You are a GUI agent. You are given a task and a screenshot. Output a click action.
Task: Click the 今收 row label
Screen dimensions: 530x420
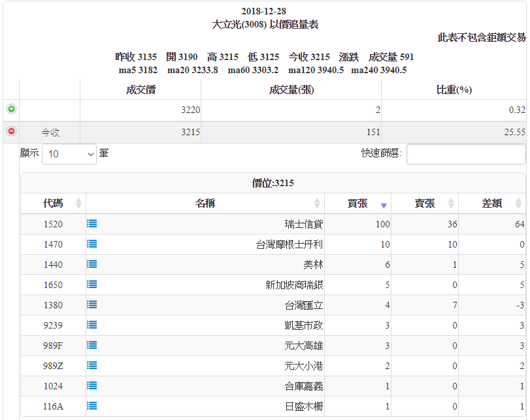click(x=50, y=132)
